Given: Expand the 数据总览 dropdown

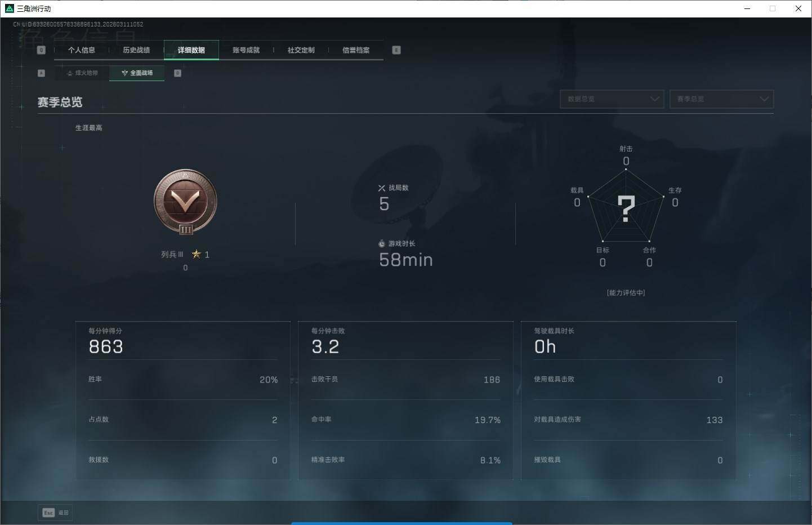Looking at the screenshot, I should click(x=612, y=99).
